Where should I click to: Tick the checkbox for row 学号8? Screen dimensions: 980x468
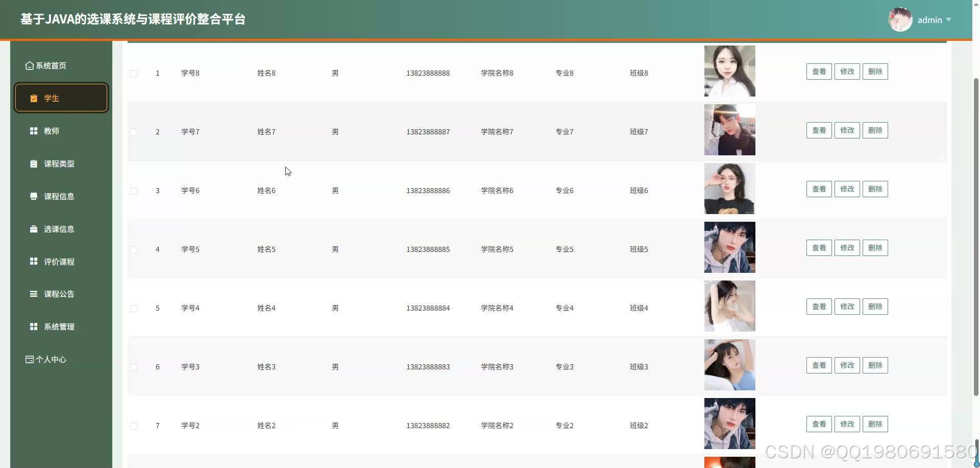point(134,74)
